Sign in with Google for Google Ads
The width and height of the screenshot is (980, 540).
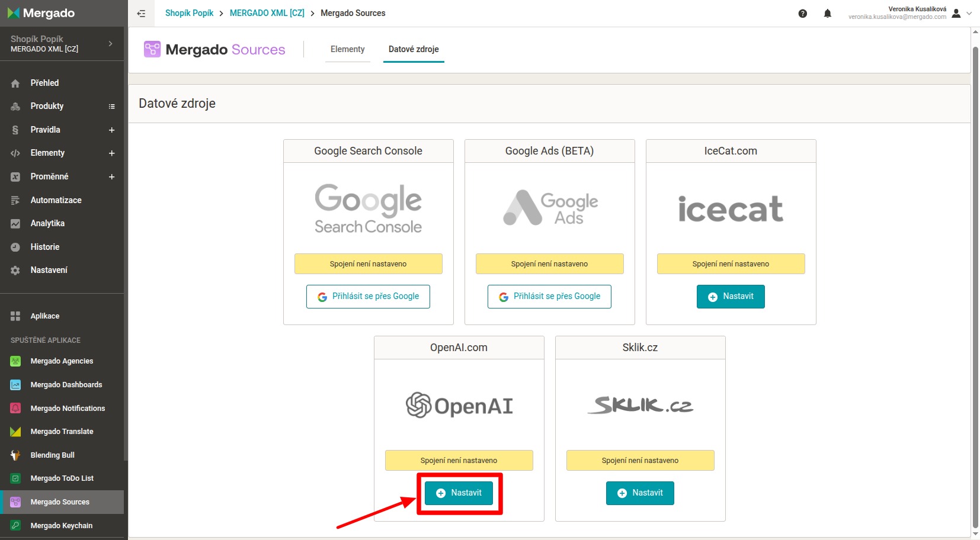click(549, 297)
